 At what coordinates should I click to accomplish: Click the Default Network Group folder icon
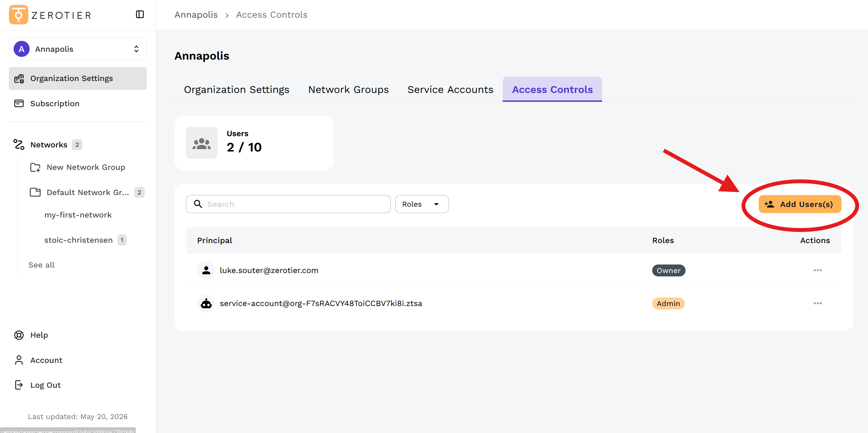point(35,192)
